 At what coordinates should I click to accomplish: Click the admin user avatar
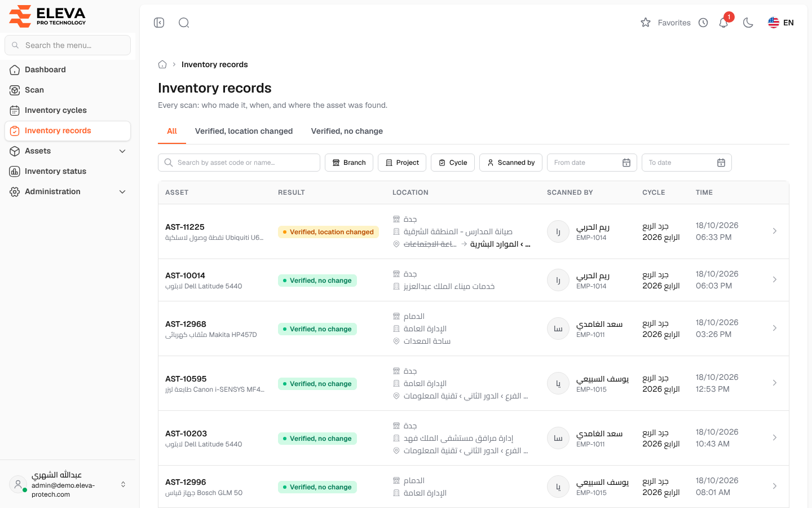click(x=18, y=484)
